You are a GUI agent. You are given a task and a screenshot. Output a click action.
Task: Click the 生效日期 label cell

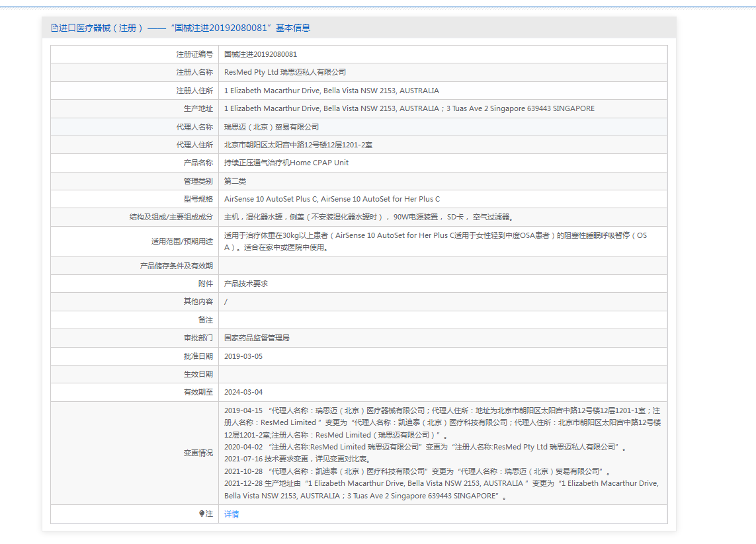(x=134, y=374)
